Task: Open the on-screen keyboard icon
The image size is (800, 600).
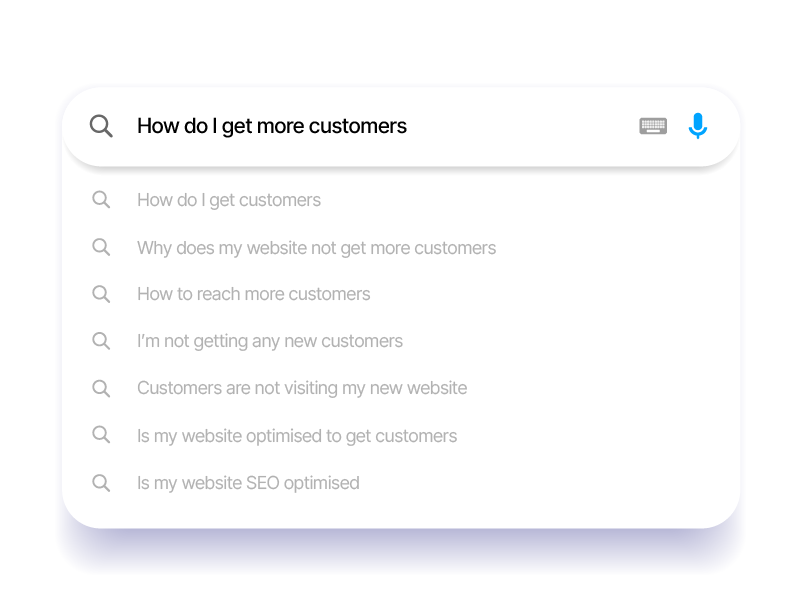Action: [652, 125]
